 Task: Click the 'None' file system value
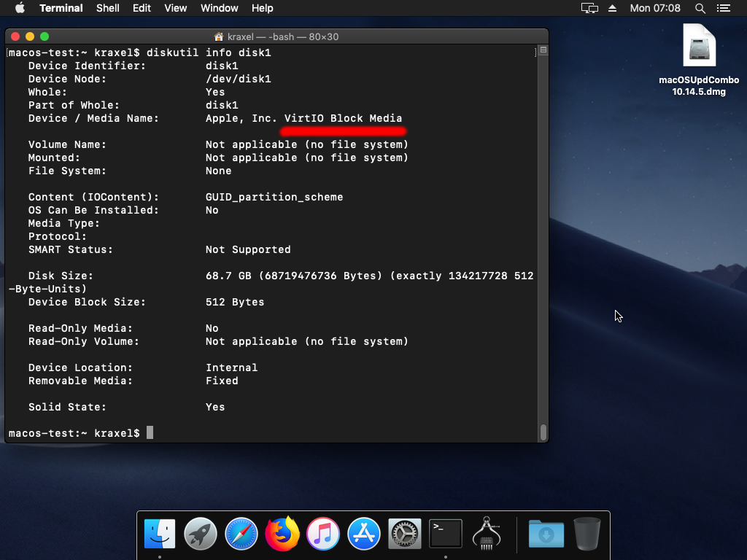[219, 171]
